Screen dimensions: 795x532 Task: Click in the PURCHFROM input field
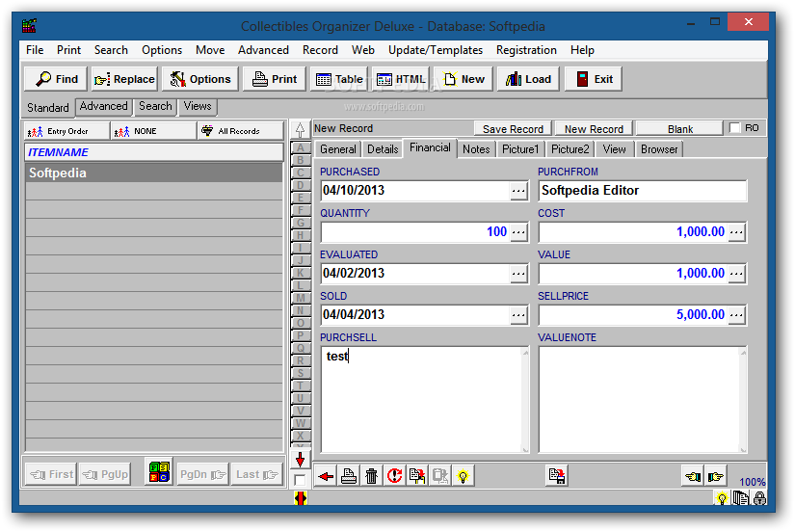click(643, 191)
